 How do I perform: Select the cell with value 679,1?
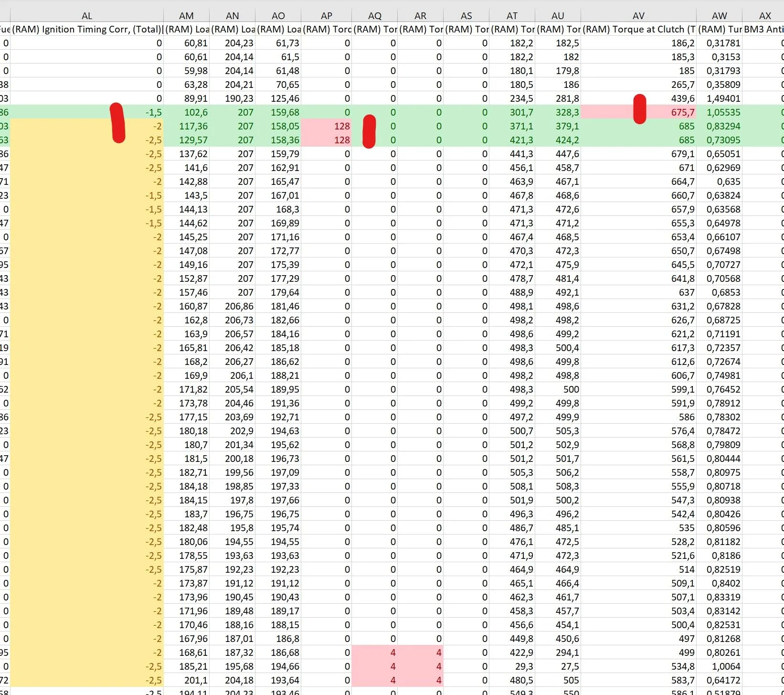tap(638, 154)
